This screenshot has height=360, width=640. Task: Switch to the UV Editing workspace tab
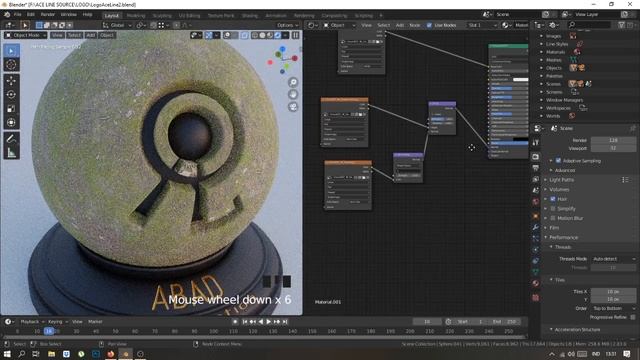point(190,16)
